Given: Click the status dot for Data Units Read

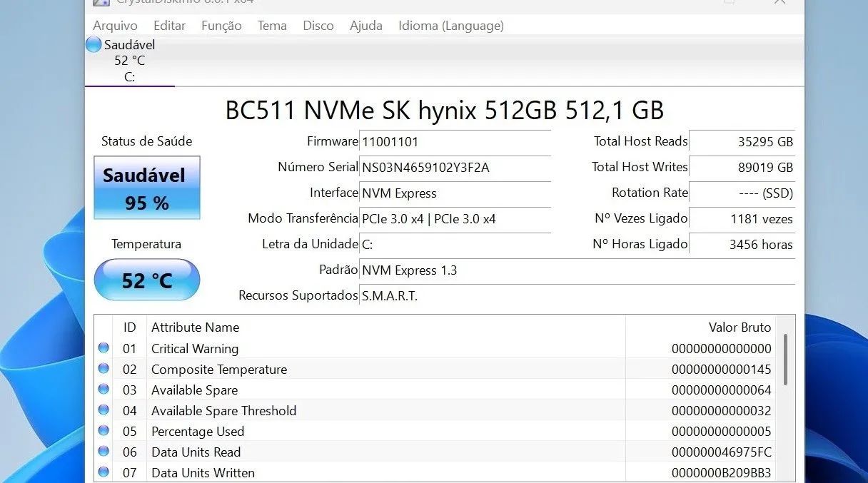Looking at the screenshot, I should point(104,452).
